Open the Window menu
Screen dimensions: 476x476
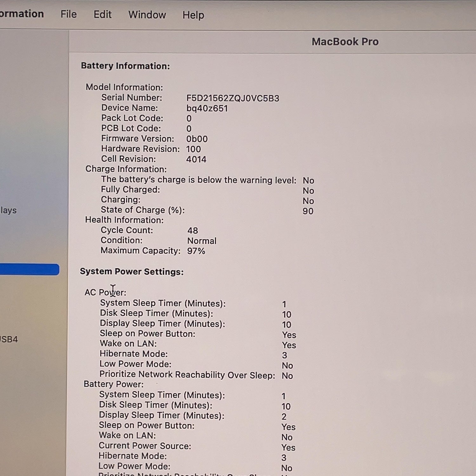pos(147,15)
